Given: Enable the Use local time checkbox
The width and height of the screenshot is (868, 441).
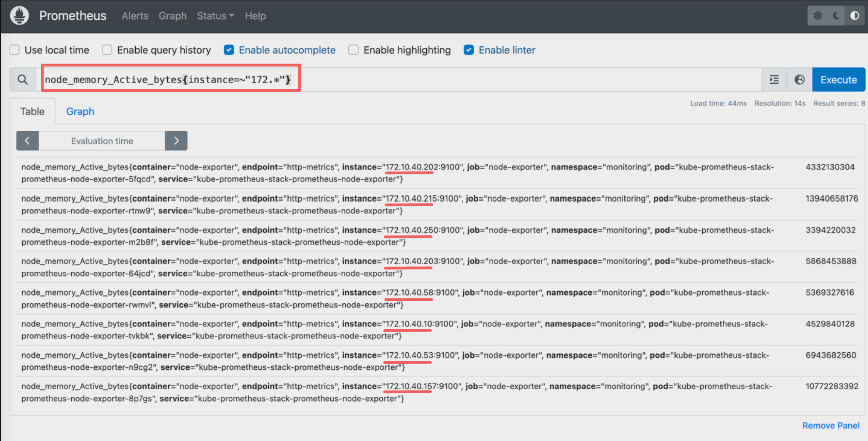Looking at the screenshot, I should click(x=15, y=50).
